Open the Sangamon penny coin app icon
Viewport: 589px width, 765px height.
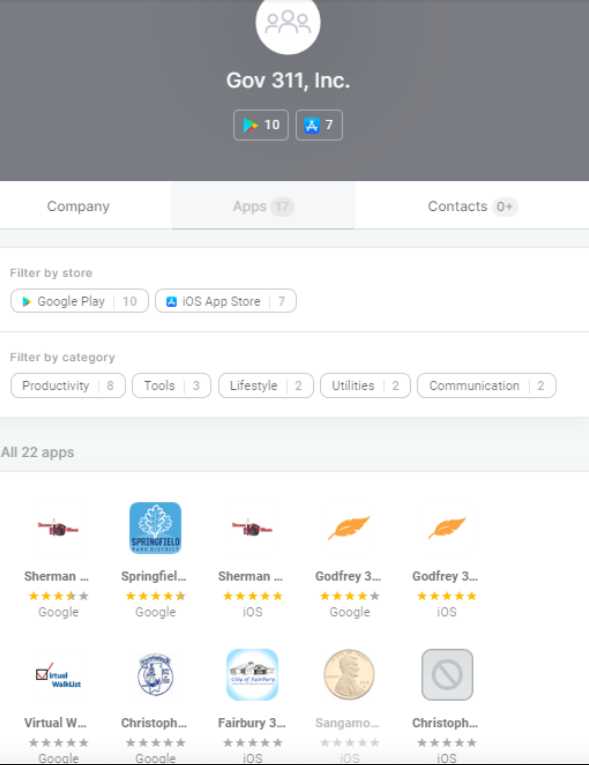coord(349,675)
